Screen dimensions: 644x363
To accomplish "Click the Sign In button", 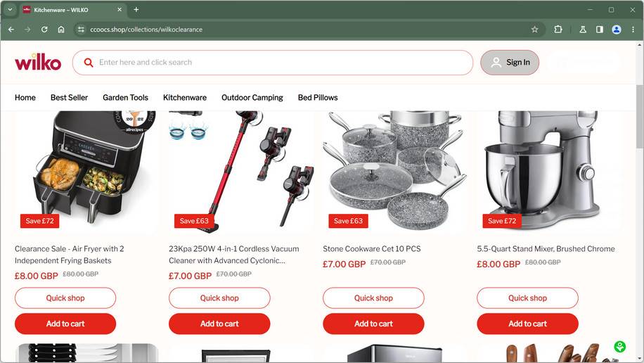I will (x=510, y=63).
